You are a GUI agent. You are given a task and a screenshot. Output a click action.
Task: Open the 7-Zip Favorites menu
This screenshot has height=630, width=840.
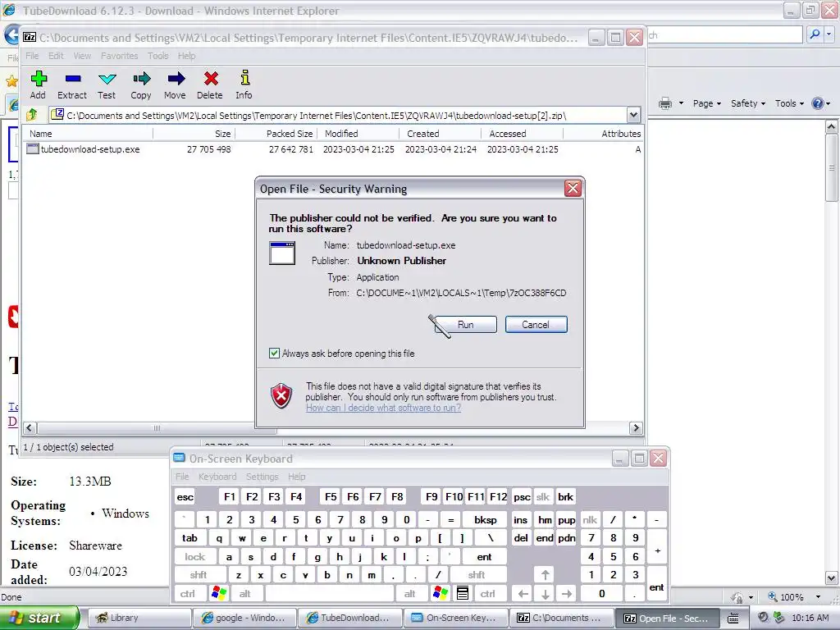(x=119, y=56)
